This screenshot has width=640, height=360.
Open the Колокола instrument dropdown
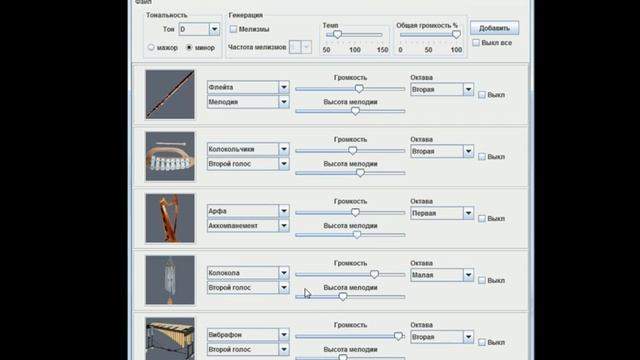(248, 273)
